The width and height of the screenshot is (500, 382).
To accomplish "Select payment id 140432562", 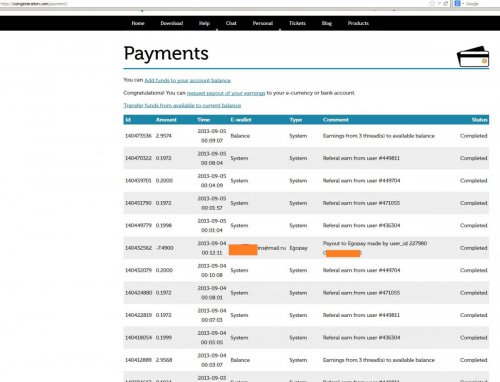I will point(138,248).
